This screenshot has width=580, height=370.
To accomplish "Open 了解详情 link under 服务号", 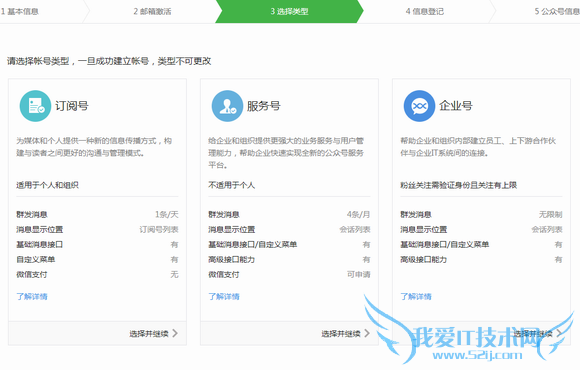I will [x=224, y=296].
